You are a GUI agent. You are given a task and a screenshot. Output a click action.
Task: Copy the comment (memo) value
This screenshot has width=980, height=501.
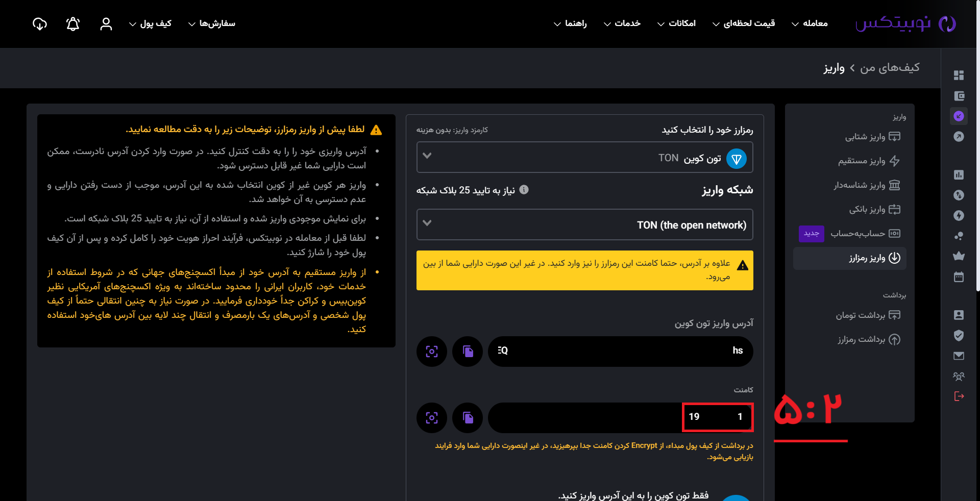(468, 418)
